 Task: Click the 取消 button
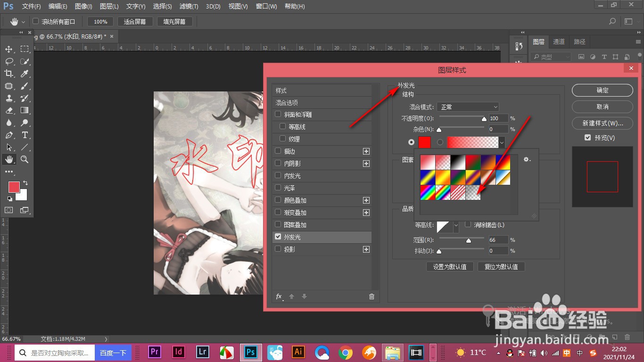[603, 107]
